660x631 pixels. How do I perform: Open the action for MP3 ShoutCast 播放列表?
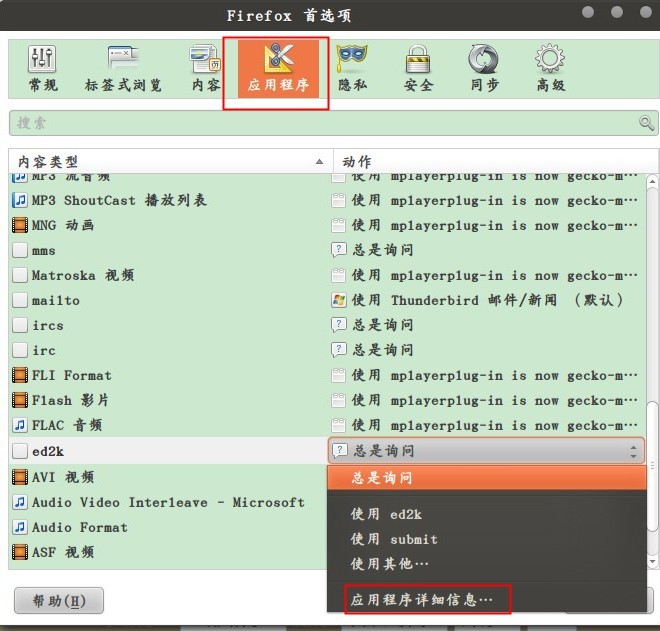(487, 200)
